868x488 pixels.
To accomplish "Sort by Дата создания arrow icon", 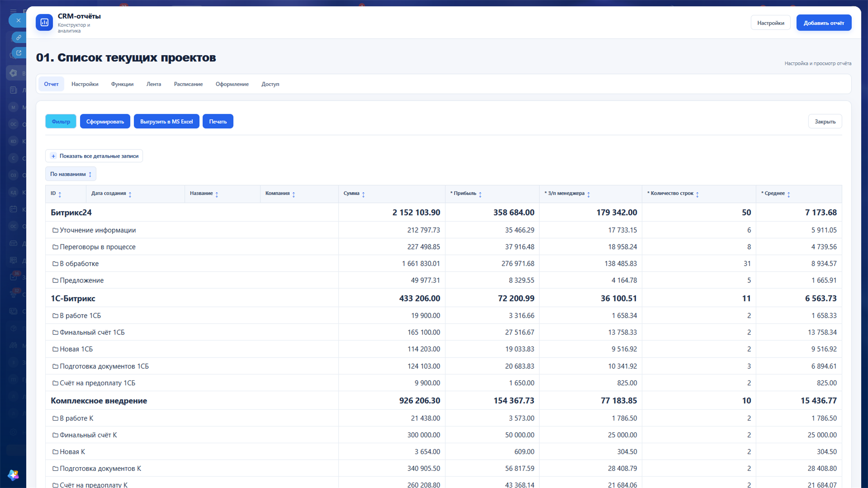I will [x=130, y=194].
